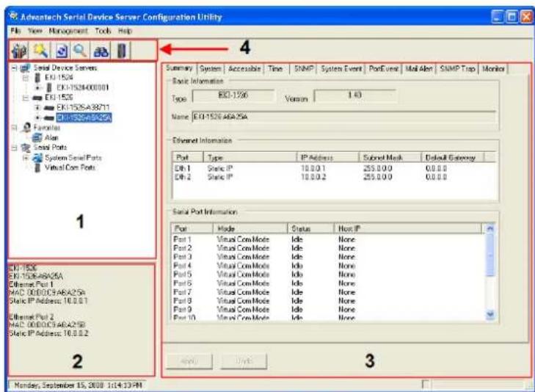Viewport: 535px width, 392px height.
Task: Click the Host IP column header
Action: tap(408, 228)
